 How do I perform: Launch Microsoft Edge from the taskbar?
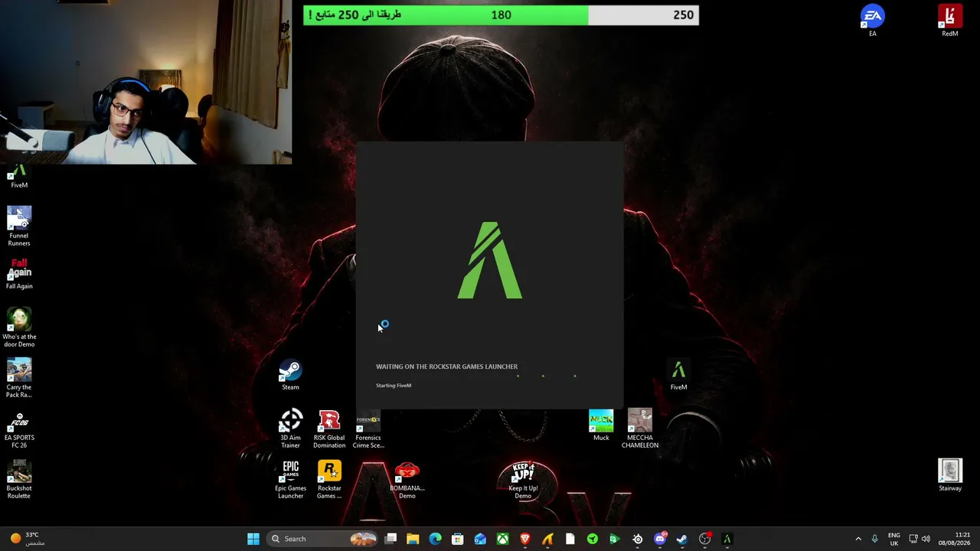coord(435,539)
